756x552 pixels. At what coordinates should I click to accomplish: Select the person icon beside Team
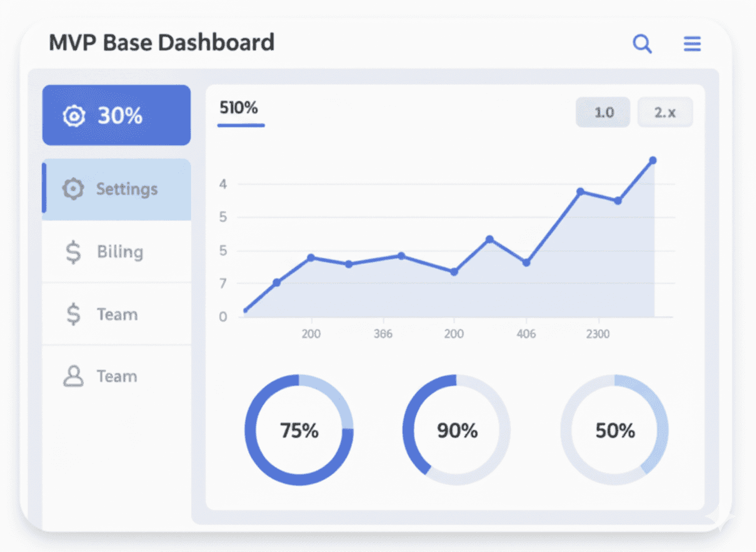[x=73, y=376]
